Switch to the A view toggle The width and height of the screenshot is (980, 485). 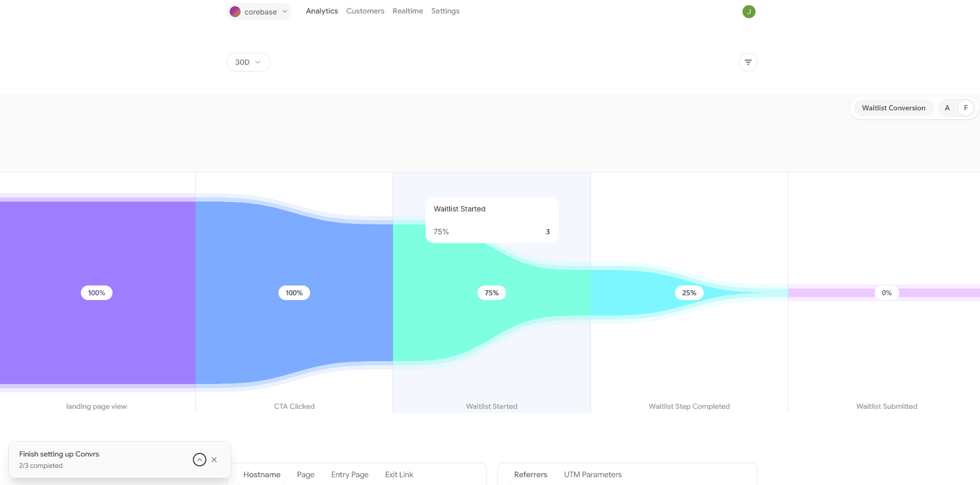click(x=947, y=108)
